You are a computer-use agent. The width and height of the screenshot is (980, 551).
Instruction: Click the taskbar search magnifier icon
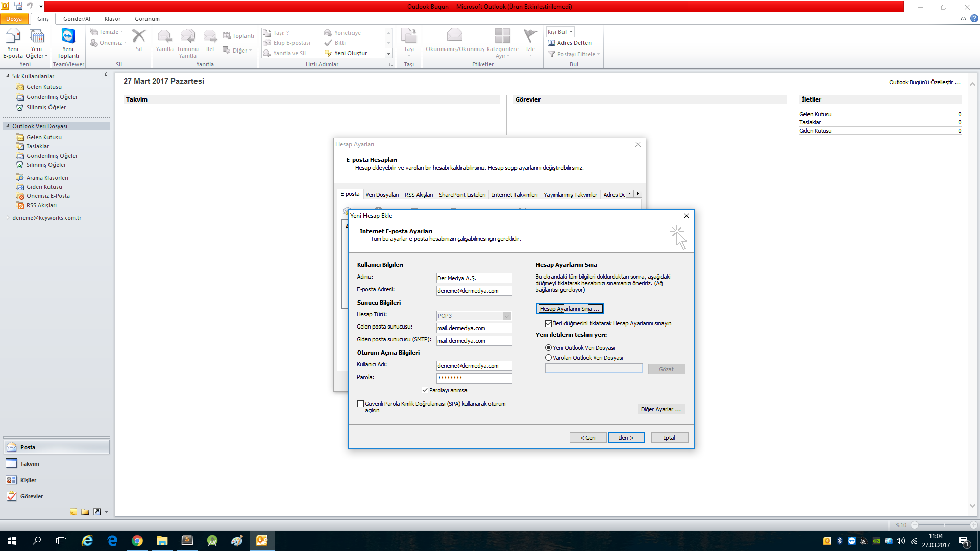[x=37, y=541]
